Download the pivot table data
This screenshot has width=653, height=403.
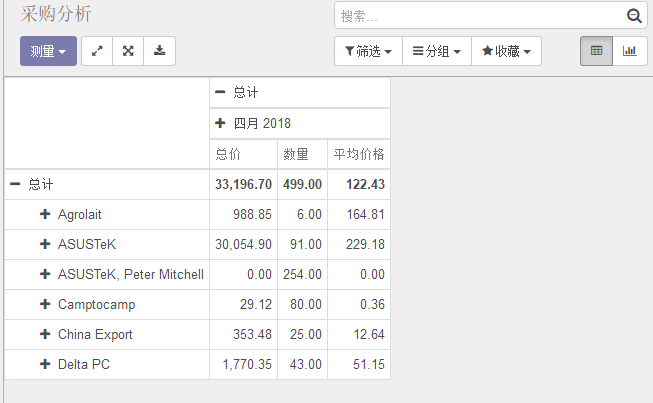click(160, 51)
